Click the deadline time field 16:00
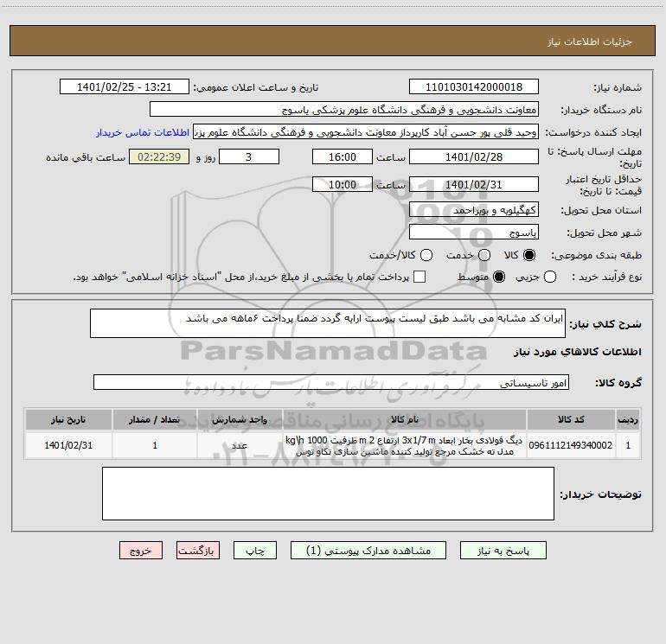Image resolution: width=666 pixels, height=644 pixels. [x=343, y=156]
